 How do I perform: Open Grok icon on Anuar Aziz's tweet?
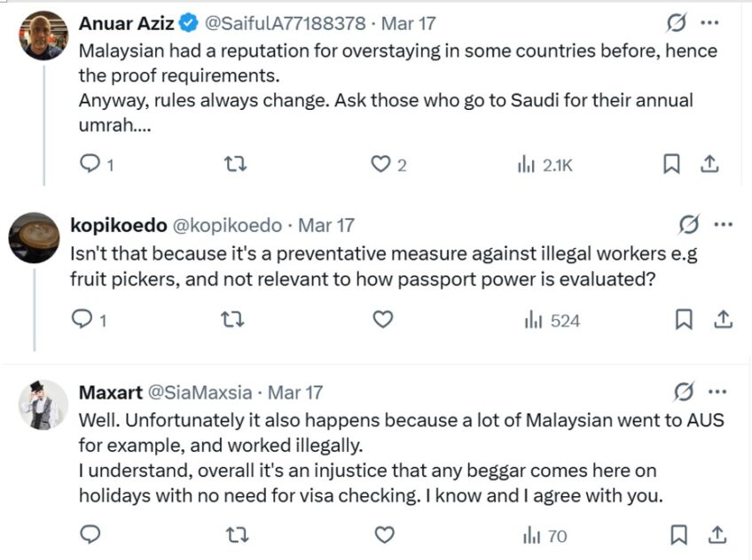click(x=677, y=23)
